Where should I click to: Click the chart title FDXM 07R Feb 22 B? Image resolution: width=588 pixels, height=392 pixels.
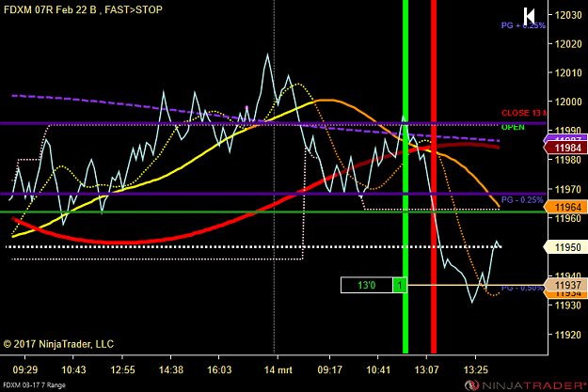point(50,9)
